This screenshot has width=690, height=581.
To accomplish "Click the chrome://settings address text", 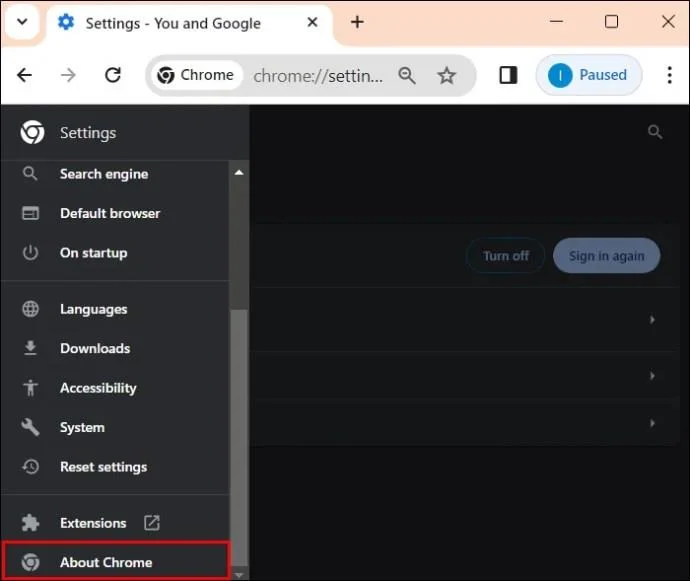I will coord(318,76).
